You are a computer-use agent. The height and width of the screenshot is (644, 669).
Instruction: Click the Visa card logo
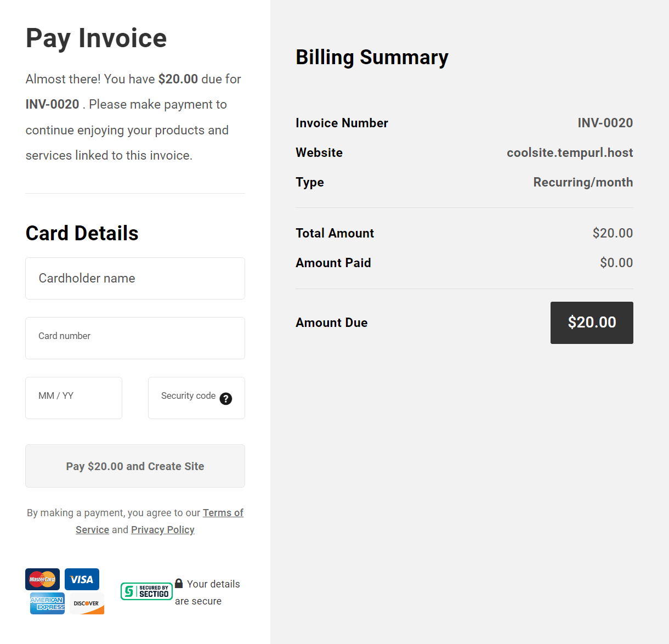coord(82,579)
